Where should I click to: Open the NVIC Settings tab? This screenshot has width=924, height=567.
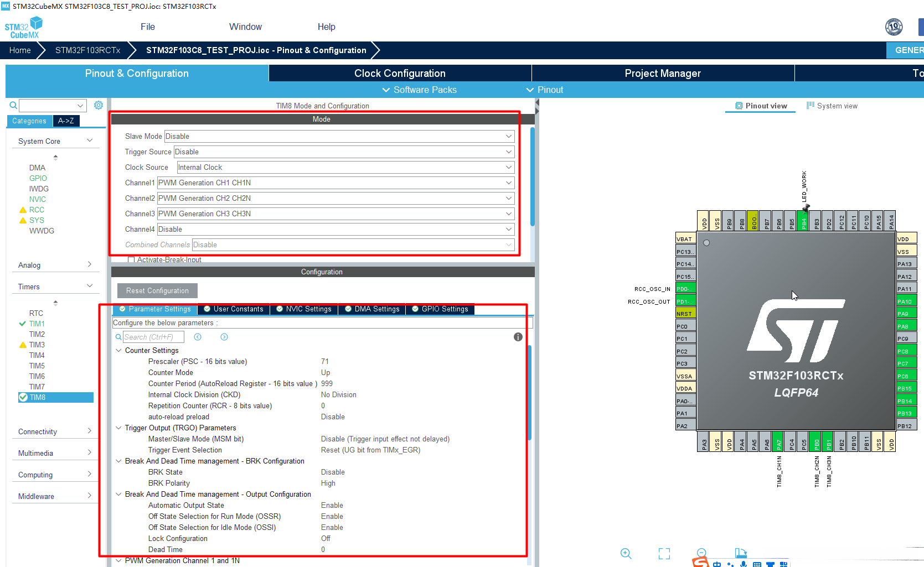(x=304, y=309)
